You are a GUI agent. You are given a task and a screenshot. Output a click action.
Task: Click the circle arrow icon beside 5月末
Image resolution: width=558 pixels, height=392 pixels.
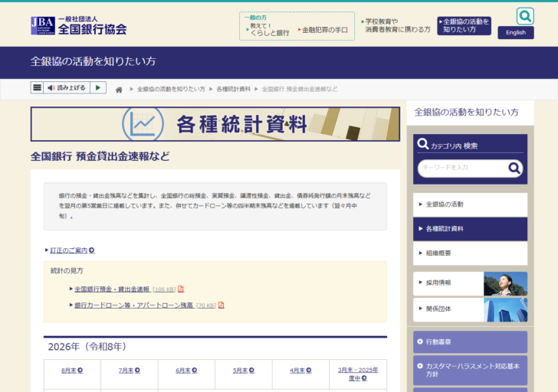[x=251, y=370]
